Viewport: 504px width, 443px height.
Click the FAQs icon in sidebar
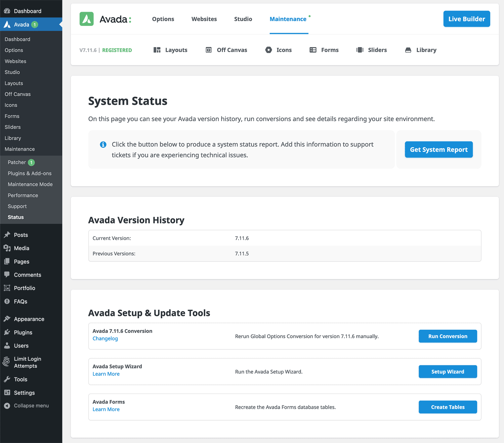(7, 301)
